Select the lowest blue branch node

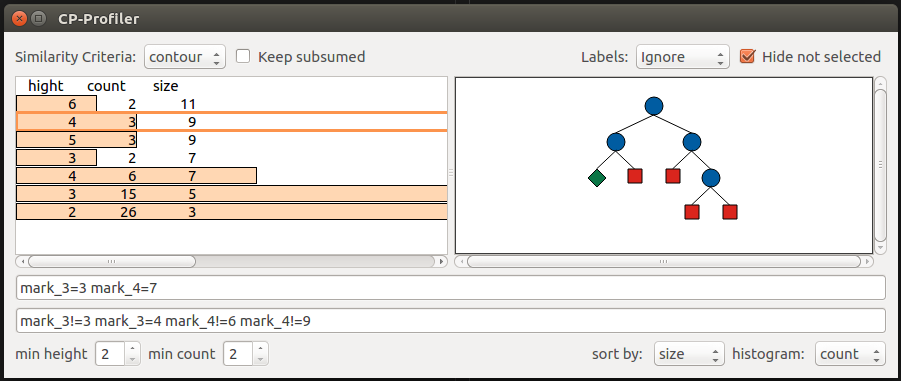[x=711, y=178]
